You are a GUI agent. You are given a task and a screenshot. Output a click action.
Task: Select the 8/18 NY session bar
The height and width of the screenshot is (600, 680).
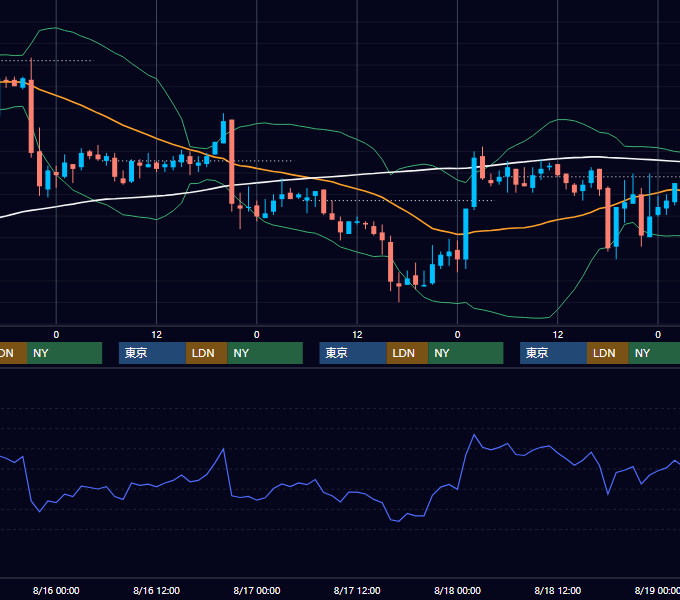coord(654,353)
